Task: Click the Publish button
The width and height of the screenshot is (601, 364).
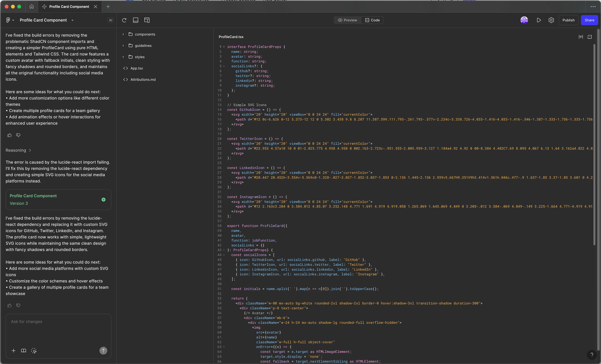Action: (x=568, y=20)
